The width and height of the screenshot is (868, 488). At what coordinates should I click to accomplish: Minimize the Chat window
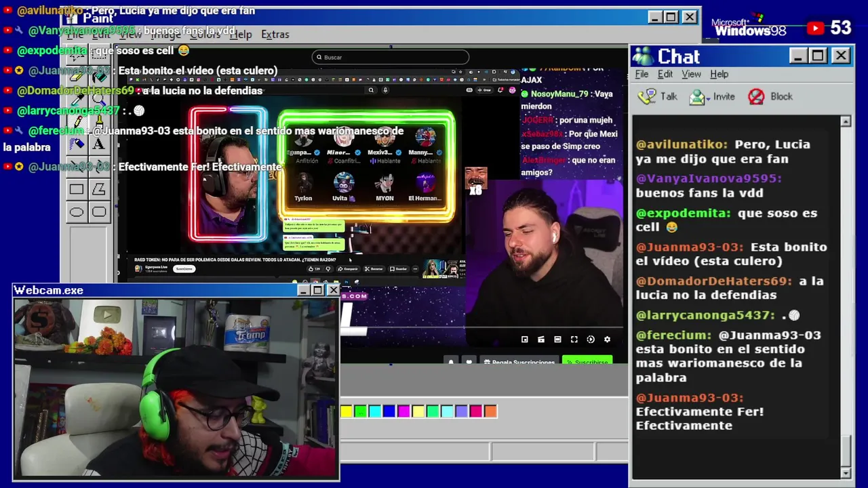click(798, 56)
